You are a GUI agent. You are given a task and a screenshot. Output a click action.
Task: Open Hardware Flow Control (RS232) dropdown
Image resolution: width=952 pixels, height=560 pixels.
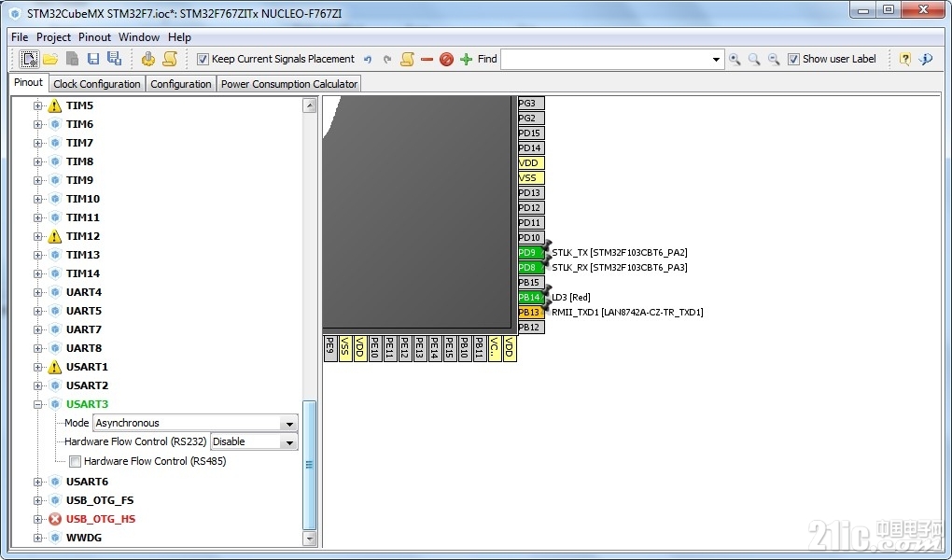click(x=289, y=442)
